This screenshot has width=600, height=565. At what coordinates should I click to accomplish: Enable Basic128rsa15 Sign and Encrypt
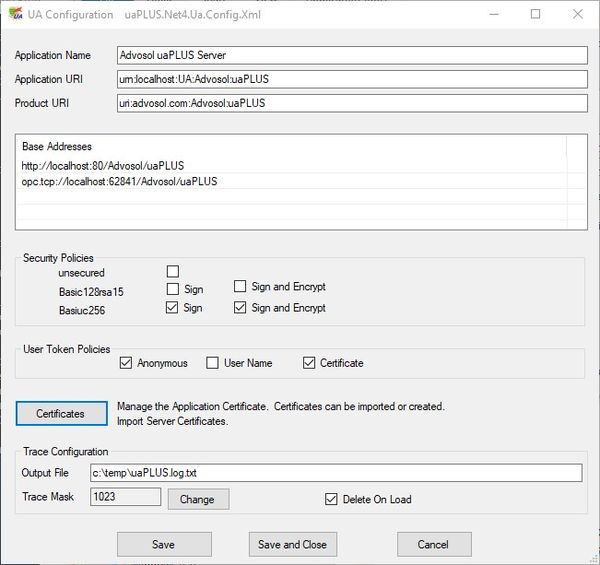[x=240, y=287]
